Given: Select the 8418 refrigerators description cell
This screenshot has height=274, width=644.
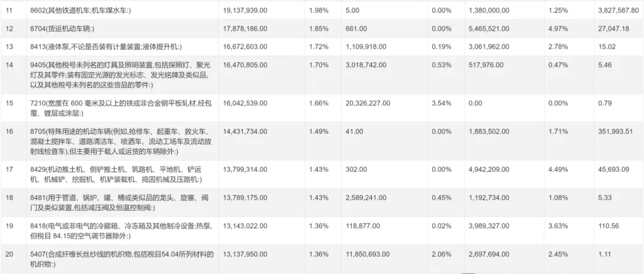Looking at the screenshot, I should tap(122, 231).
